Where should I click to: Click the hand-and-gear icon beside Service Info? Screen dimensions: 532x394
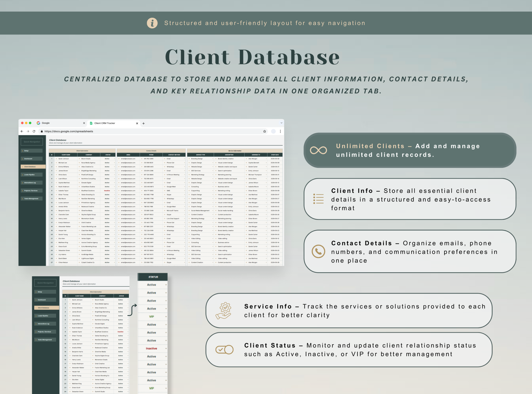point(223,311)
